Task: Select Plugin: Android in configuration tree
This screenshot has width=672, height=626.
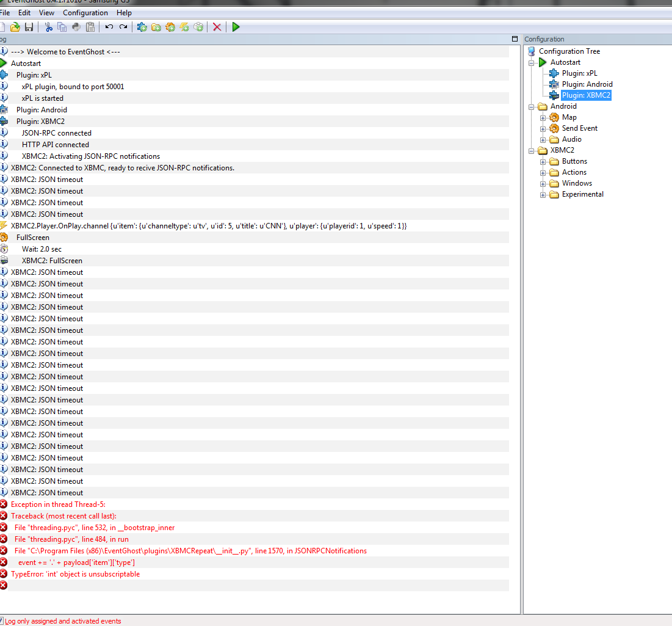Action: (x=587, y=84)
